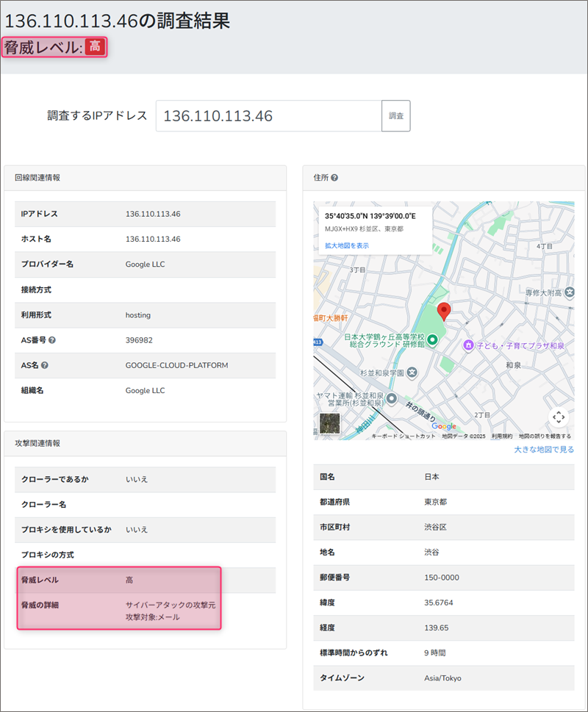Click help icon beside AS名 label
Viewport: 588px width, 712px height.
coord(45,365)
